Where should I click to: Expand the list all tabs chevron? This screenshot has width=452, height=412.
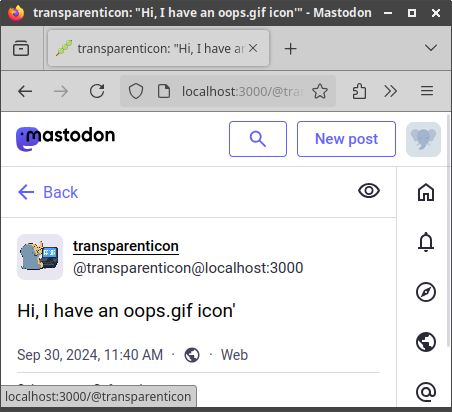click(431, 48)
